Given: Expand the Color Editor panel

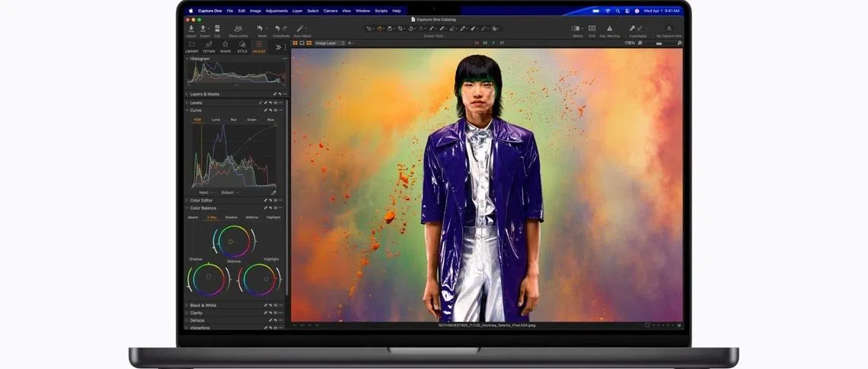Looking at the screenshot, I should coord(187,200).
